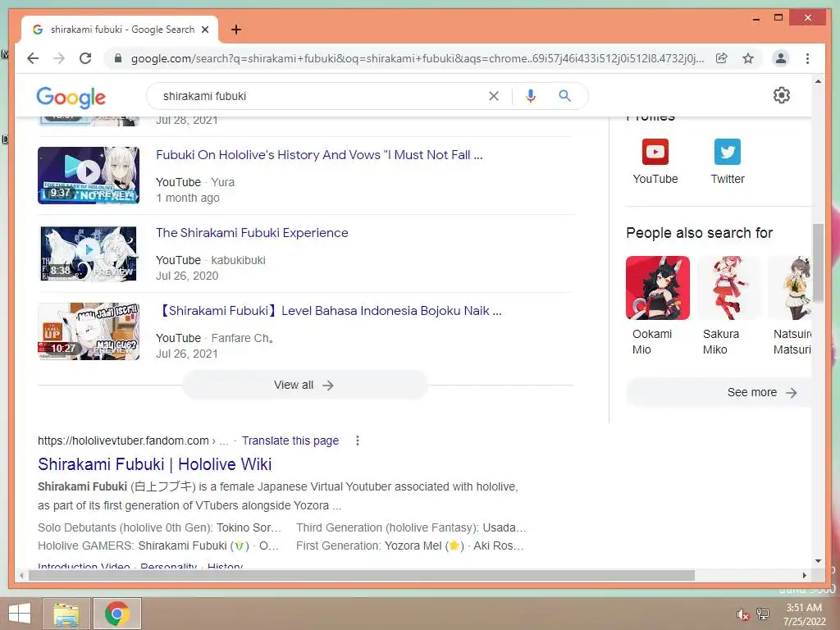Play the 8:38 video thumbnail
The height and width of the screenshot is (630, 840).
(89, 253)
